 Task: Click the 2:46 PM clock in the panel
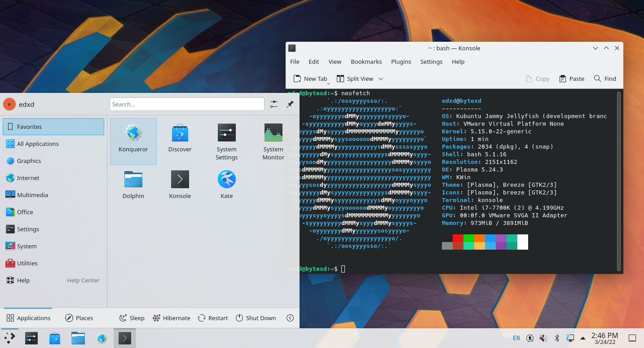[x=604, y=335]
